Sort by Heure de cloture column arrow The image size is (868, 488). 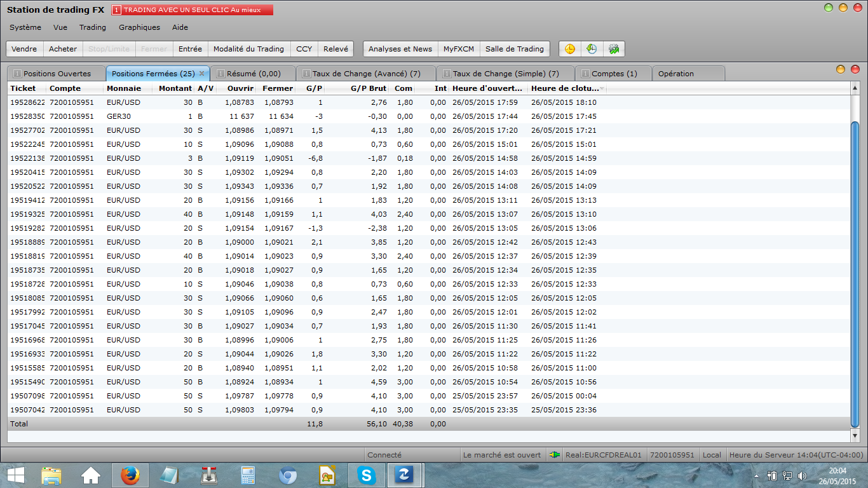601,88
